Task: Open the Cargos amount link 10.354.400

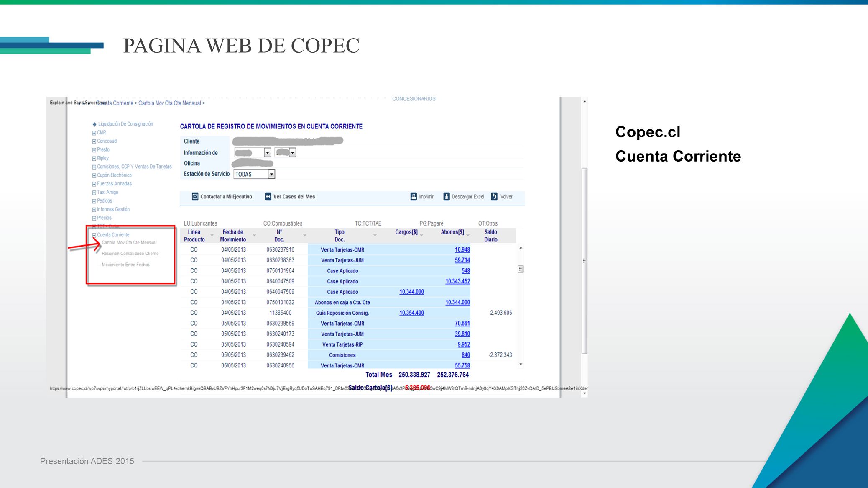Action: click(411, 313)
